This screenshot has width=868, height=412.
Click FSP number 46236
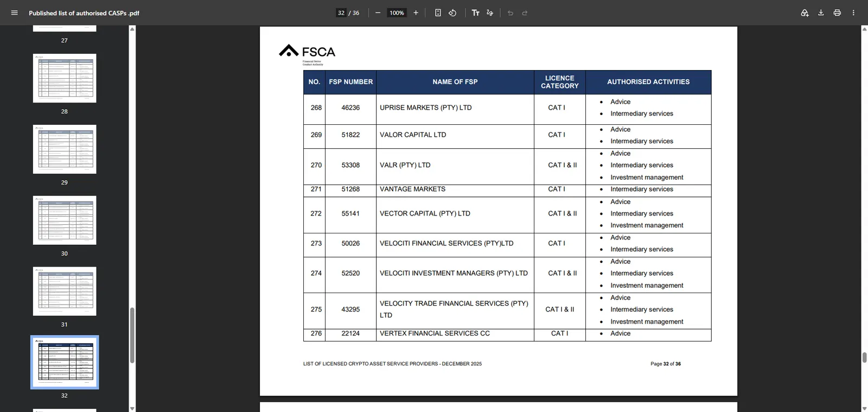pyautogui.click(x=350, y=107)
